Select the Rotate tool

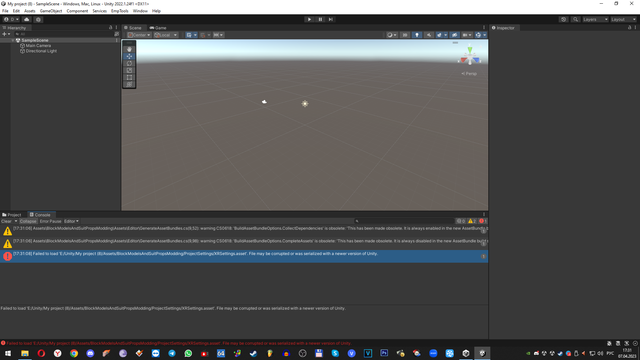129,63
